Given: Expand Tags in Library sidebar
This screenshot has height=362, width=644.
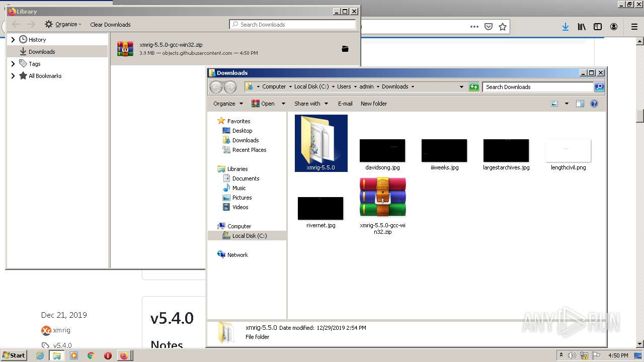Looking at the screenshot, I should pos(13,64).
